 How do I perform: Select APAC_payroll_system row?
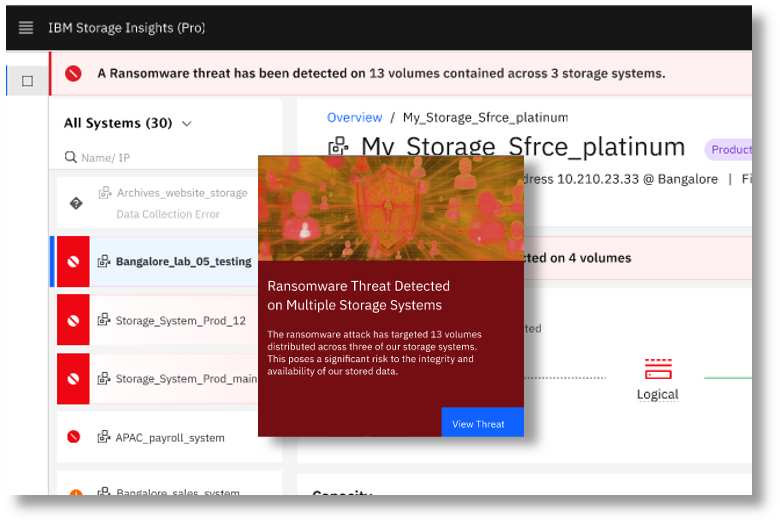click(169, 437)
